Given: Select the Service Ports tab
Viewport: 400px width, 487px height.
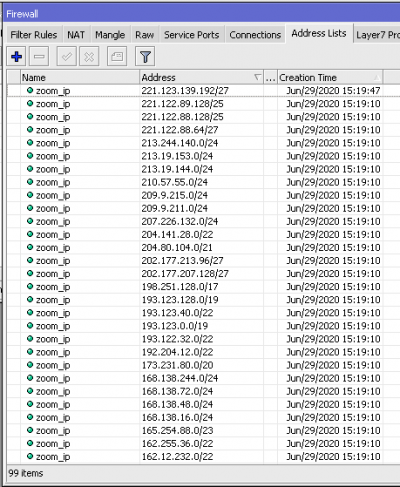Looking at the screenshot, I should [191, 35].
